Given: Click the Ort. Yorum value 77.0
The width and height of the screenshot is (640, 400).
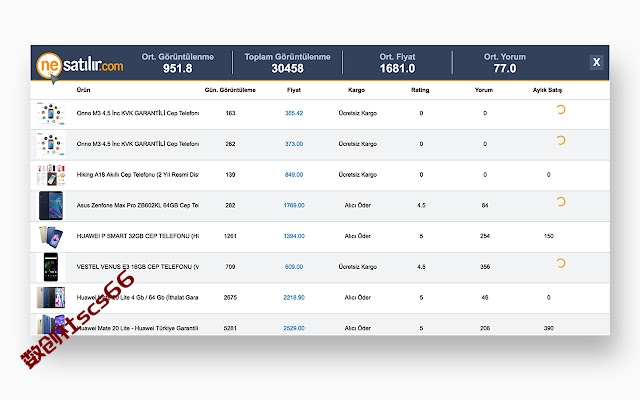Looking at the screenshot, I should (505, 68).
